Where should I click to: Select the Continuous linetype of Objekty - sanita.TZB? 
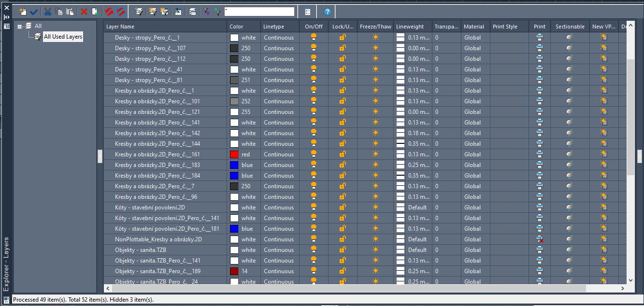click(x=279, y=250)
